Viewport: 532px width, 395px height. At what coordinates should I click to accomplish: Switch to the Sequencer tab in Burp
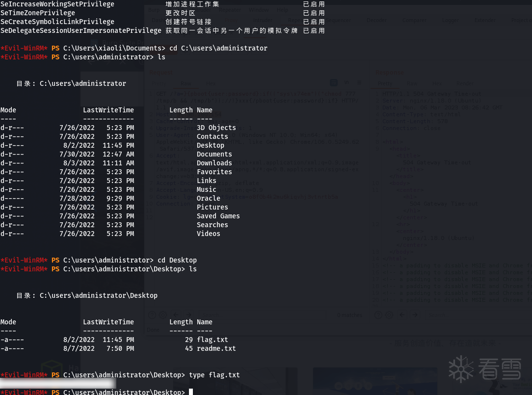coord(338,20)
